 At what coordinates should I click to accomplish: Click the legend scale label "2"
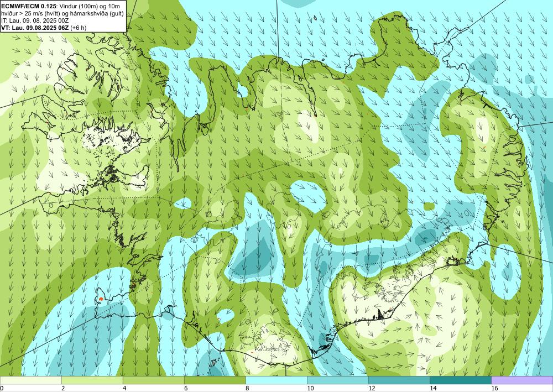(63, 388)
